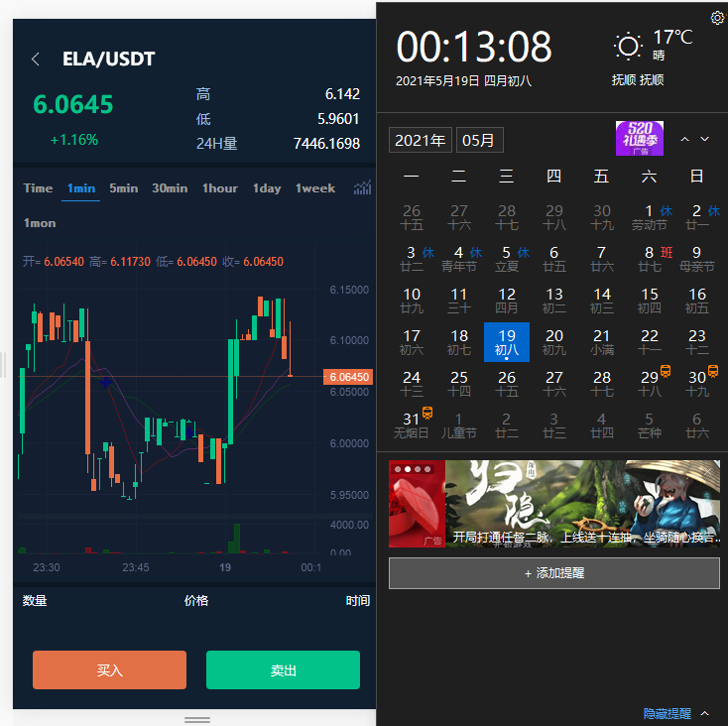Image resolution: width=728 pixels, height=726 pixels.
Task: Switch chart to 5min interval
Action: (124, 188)
